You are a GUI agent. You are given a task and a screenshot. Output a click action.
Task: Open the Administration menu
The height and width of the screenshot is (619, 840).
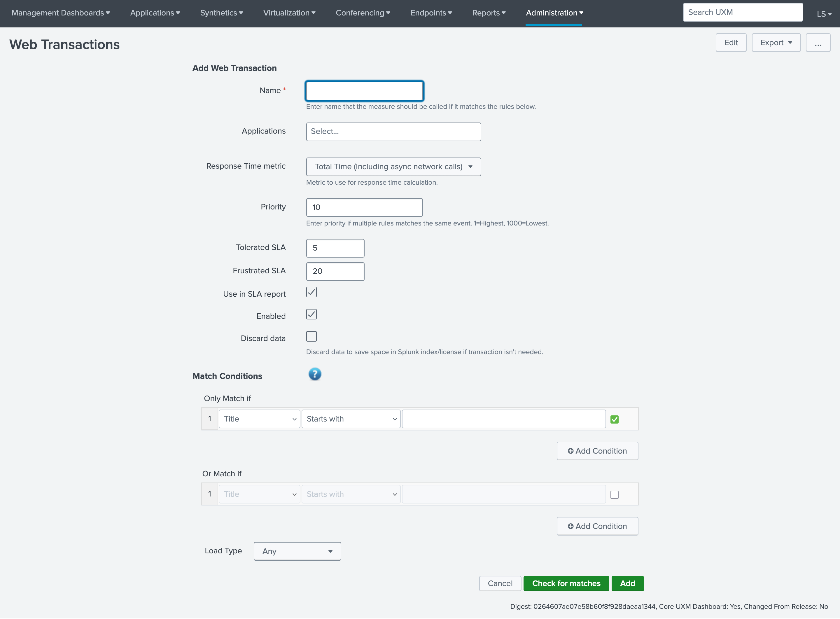point(554,13)
